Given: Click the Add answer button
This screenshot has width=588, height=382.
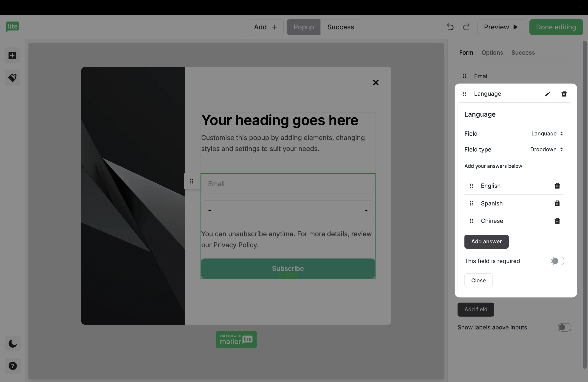Looking at the screenshot, I should tap(486, 242).
